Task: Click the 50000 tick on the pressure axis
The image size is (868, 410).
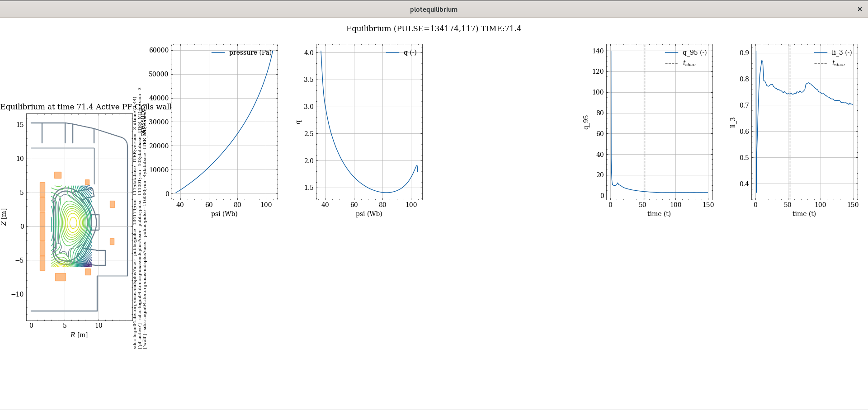Action: 159,74
